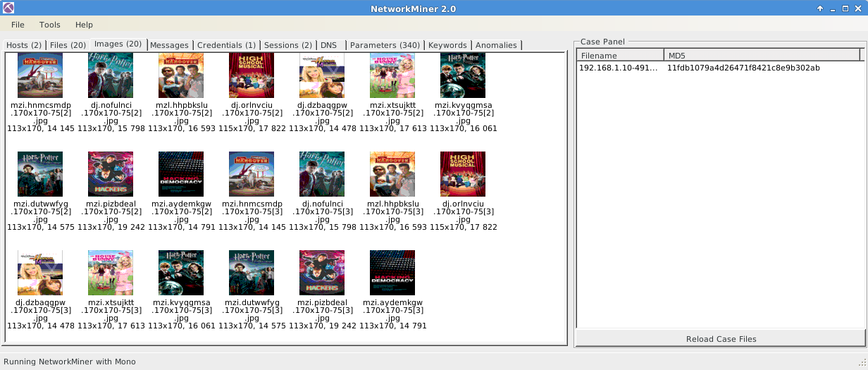Select thumbnail mzi.kvyqgmsa .170x170-75[3].jpg
Screen dimensions: 868x370
click(181, 273)
